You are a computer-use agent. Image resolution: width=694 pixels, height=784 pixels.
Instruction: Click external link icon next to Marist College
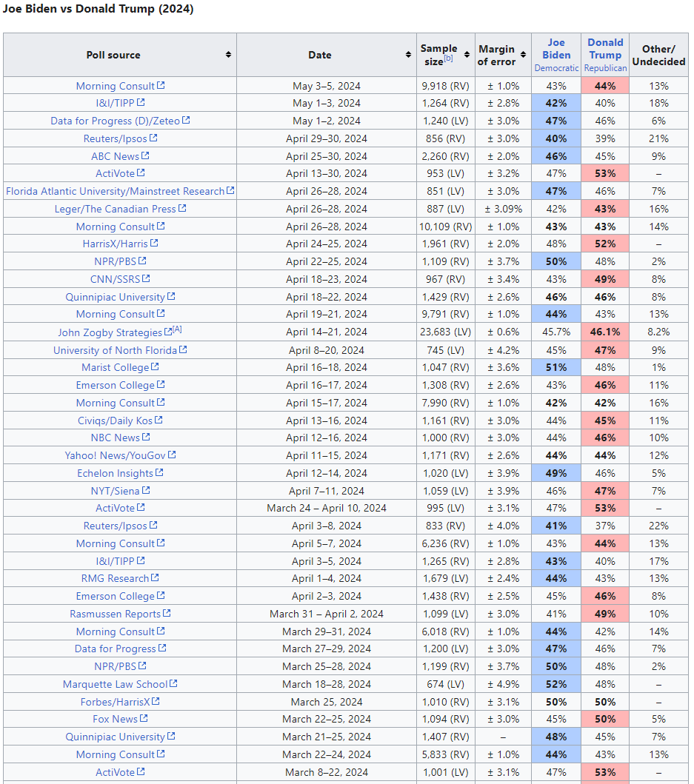coord(155,367)
